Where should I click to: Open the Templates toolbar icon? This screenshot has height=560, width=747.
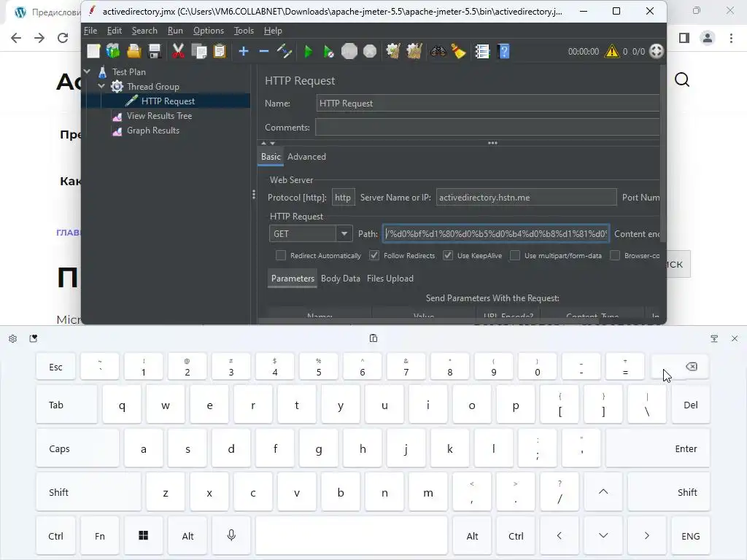click(x=113, y=51)
